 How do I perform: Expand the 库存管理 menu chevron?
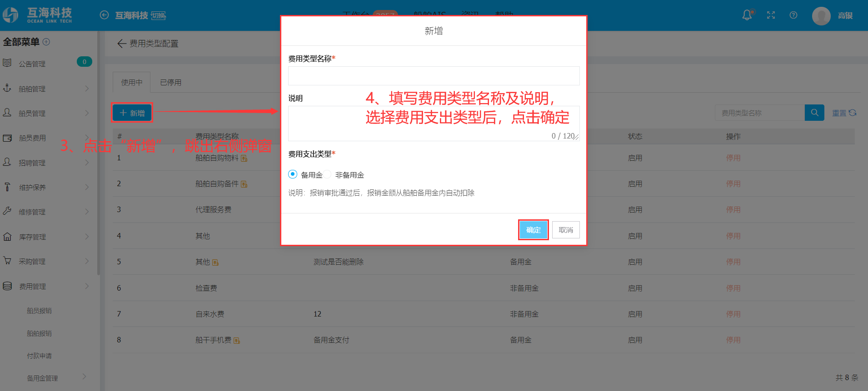tap(87, 236)
